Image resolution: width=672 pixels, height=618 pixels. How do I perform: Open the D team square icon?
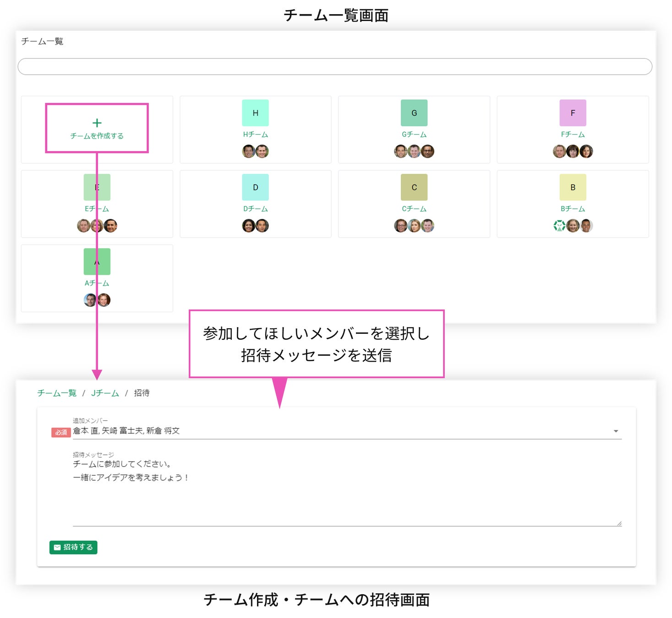point(255,187)
